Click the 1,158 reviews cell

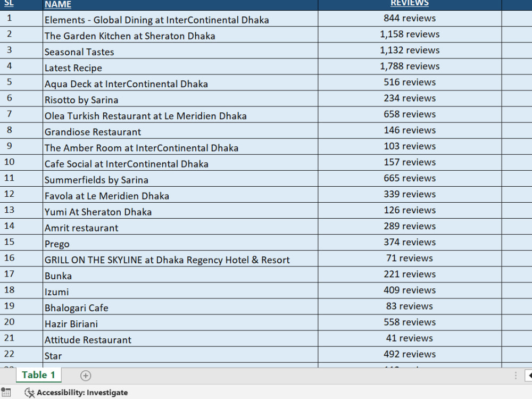[410, 35]
